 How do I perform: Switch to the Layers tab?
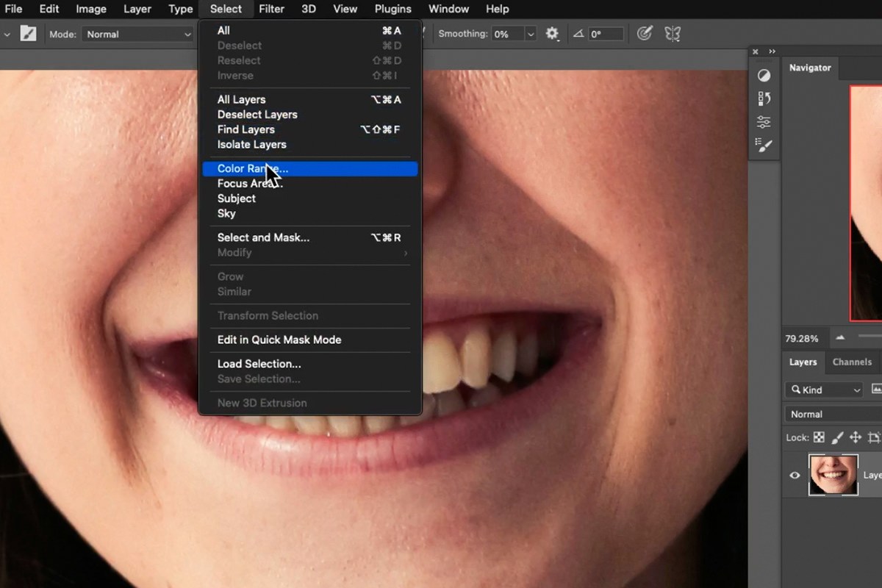(x=803, y=362)
